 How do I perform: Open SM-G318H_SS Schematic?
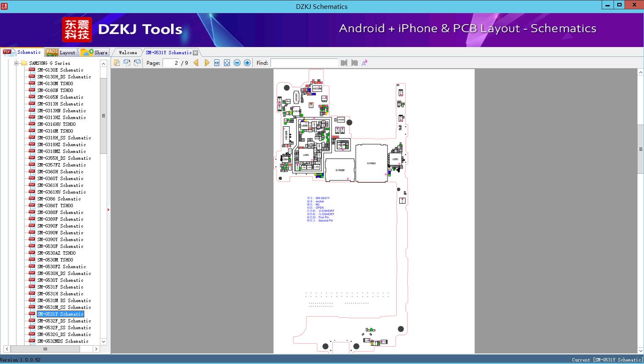[64, 138]
